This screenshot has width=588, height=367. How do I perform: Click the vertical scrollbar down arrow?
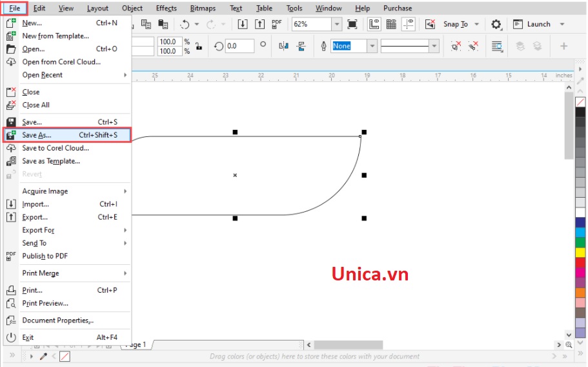pos(569,335)
